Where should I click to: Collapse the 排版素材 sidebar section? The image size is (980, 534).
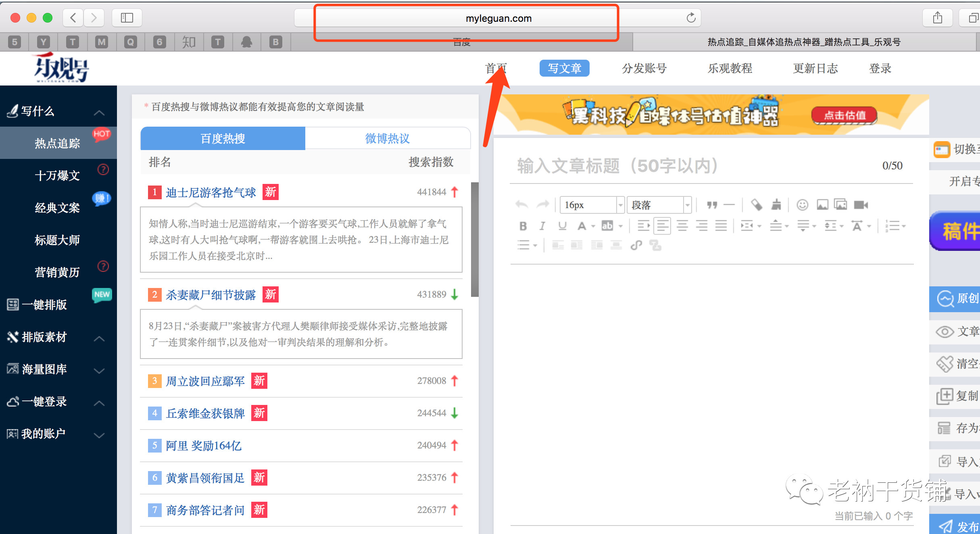99,338
